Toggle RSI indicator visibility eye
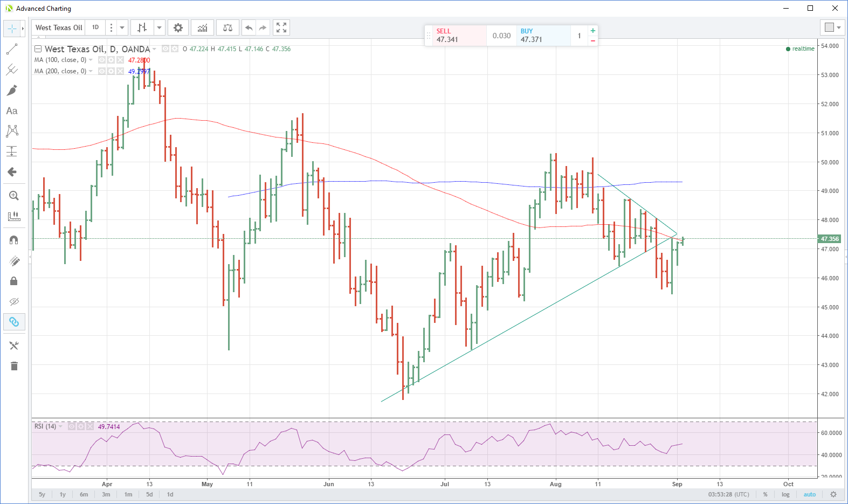Viewport: 848px width, 504px height. [72, 426]
